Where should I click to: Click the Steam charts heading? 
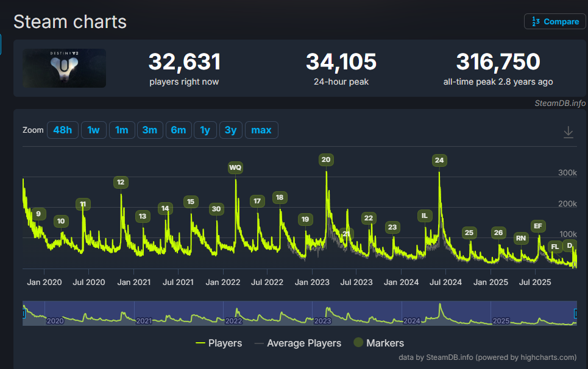click(x=70, y=22)
